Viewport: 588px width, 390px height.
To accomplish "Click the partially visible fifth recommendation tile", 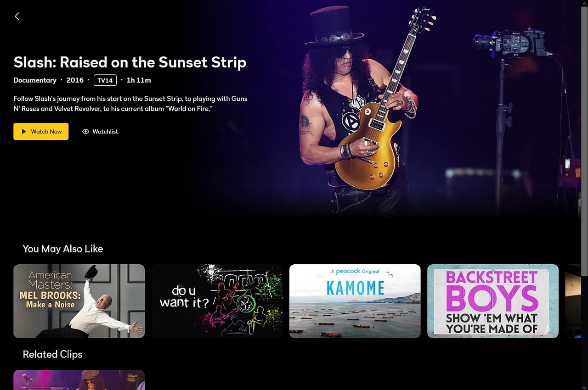I will click(x=573, y=301).
